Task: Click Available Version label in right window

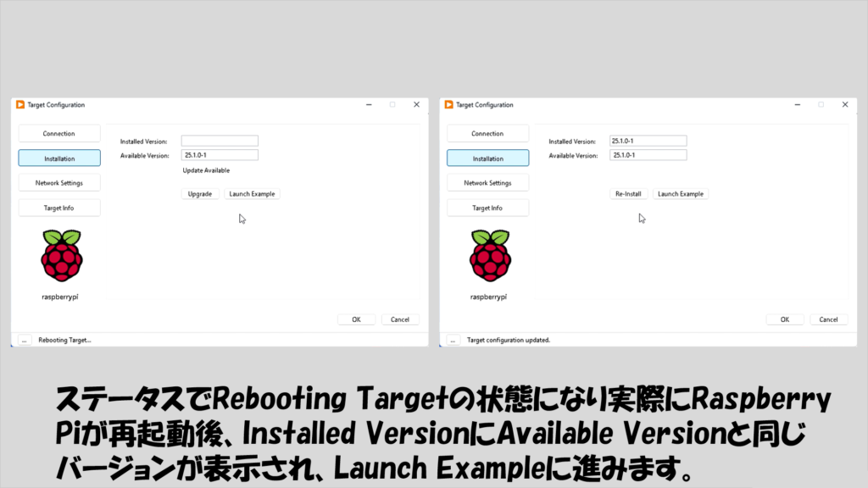Action: tap(573, 156)
